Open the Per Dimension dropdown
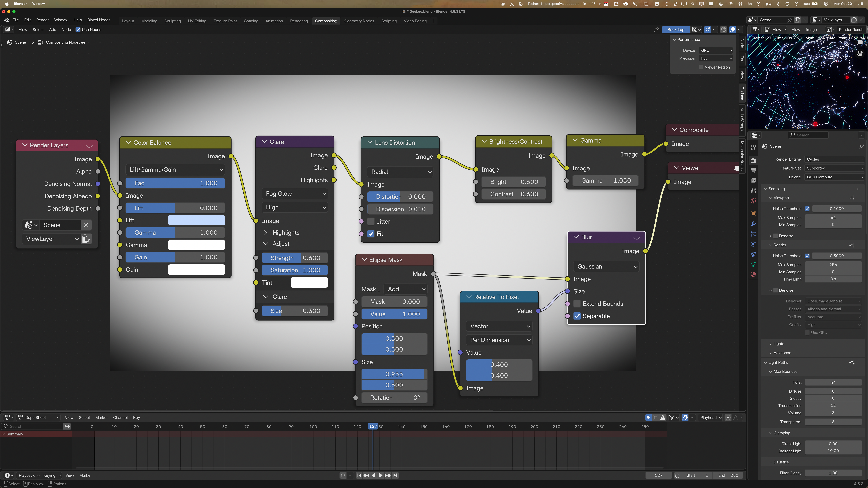This screenshot has height=488, width=868. 499,340
